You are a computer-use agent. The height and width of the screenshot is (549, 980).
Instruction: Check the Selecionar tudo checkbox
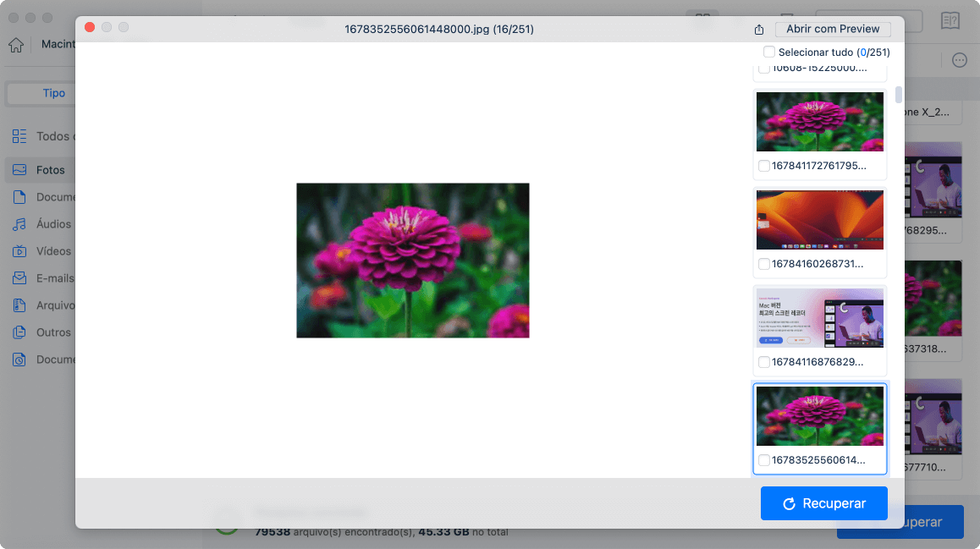(769, 52)
